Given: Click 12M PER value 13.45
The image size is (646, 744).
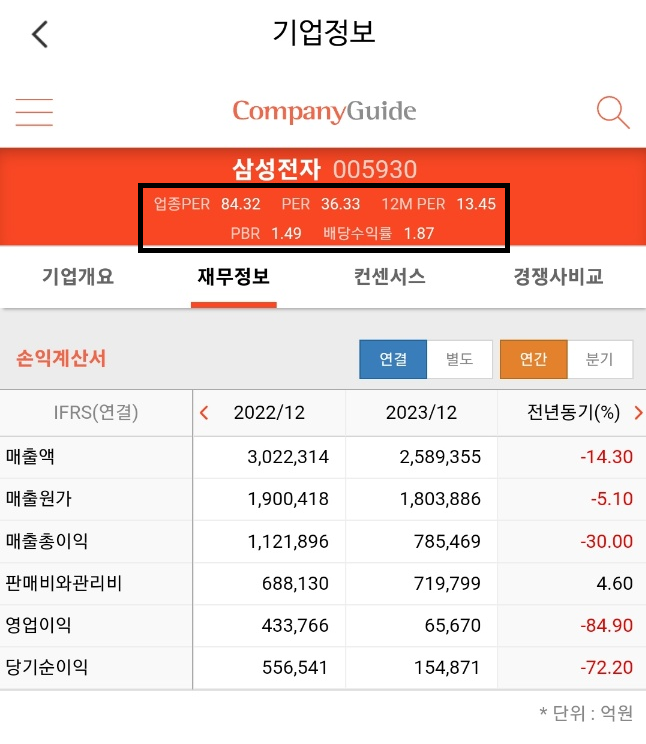Looking at the screenshot, I should click(476, 204).
